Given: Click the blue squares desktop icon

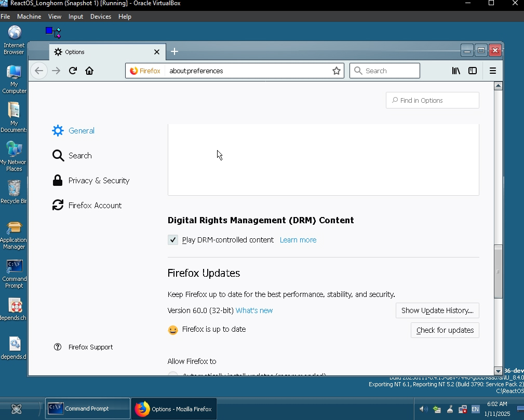Looking at the screenshot, I should pos(53,32).
